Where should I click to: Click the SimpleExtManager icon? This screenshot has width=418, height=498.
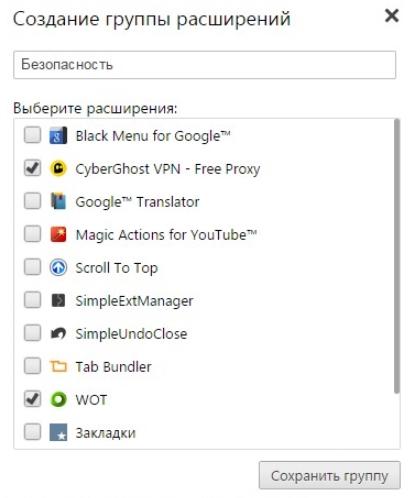58,300
